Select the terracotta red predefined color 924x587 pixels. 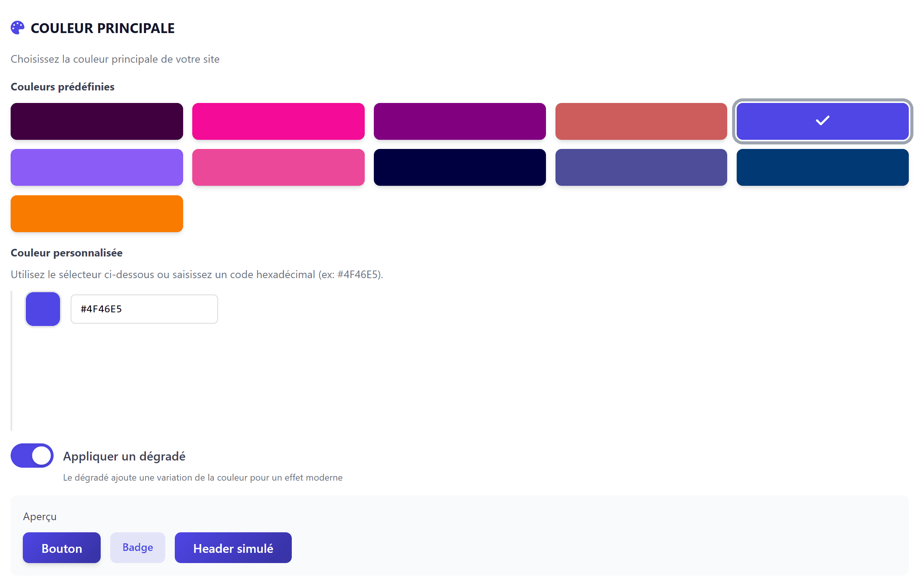click(641, 121)
